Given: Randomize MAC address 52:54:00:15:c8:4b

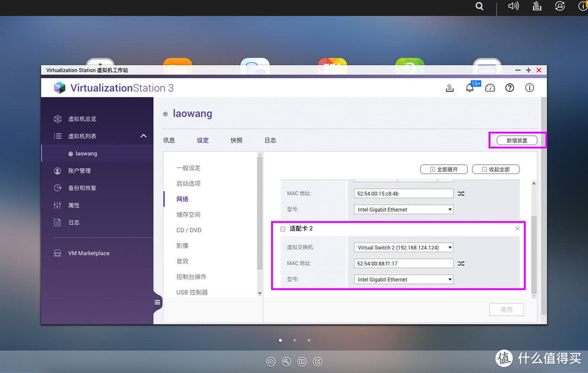Looking at the screenshot, I should point(461,194).
